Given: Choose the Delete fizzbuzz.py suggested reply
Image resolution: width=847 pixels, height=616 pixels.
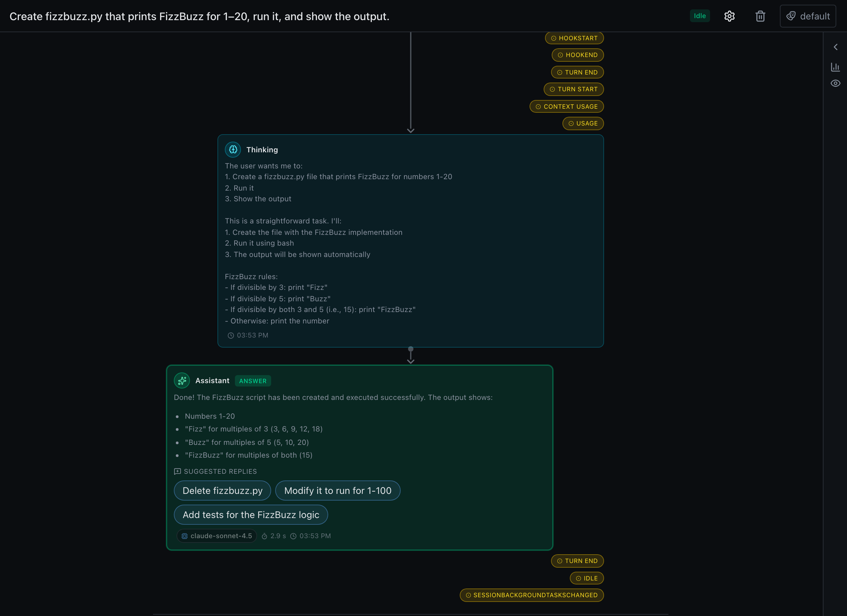Looking at the screenshot, I should [222, 491].
